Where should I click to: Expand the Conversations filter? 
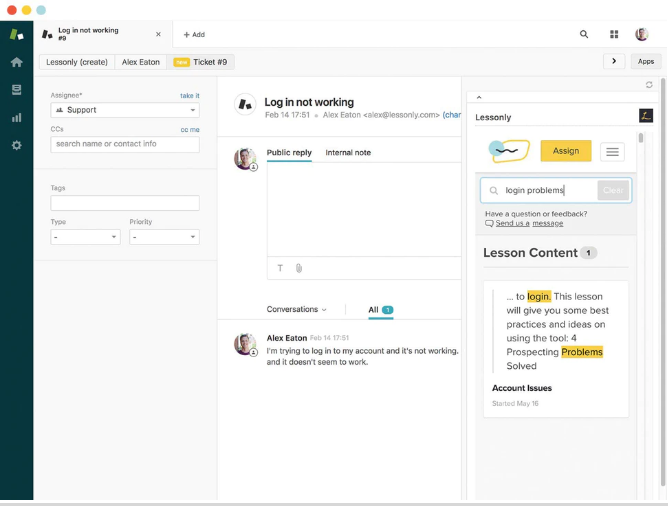(296, 310)
